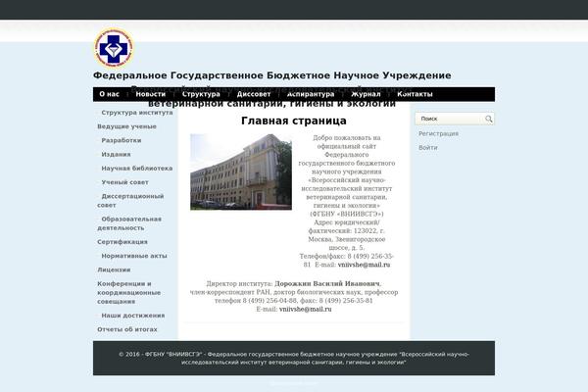
Task: Open the 'Аспирантура' menu item
Action: [x=311, y=94]
